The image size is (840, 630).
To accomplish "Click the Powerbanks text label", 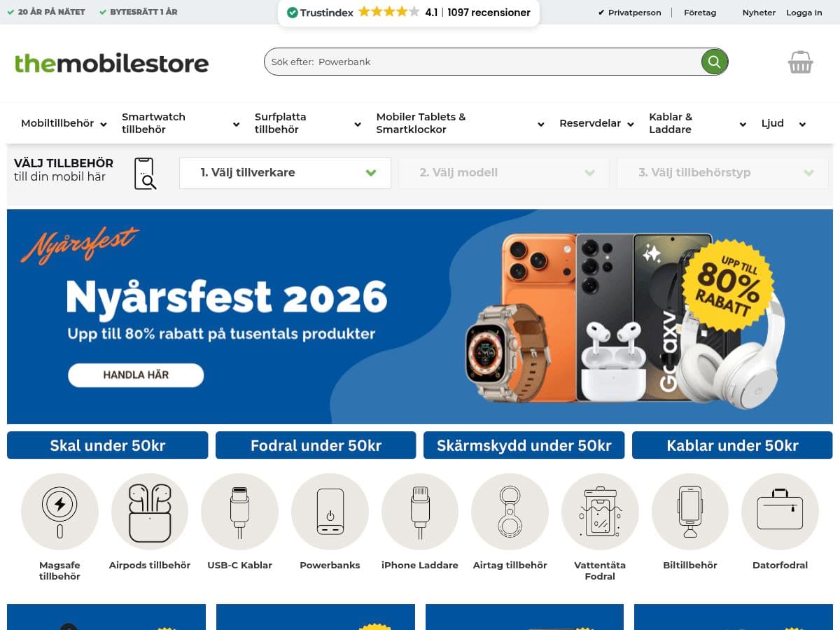I will (x=330, y=565).
